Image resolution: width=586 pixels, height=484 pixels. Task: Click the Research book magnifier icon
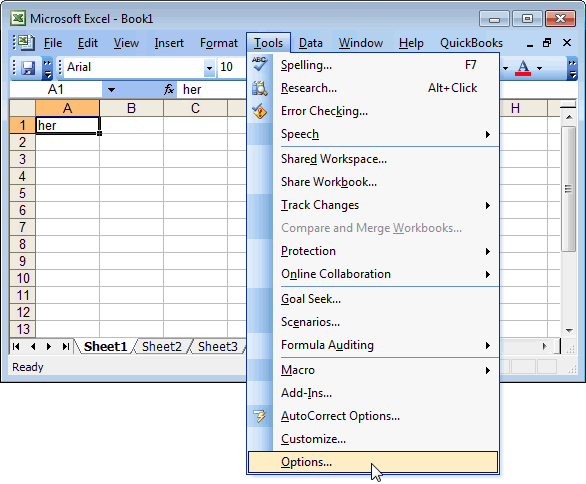pyautogui.click(x=259, y=88)
